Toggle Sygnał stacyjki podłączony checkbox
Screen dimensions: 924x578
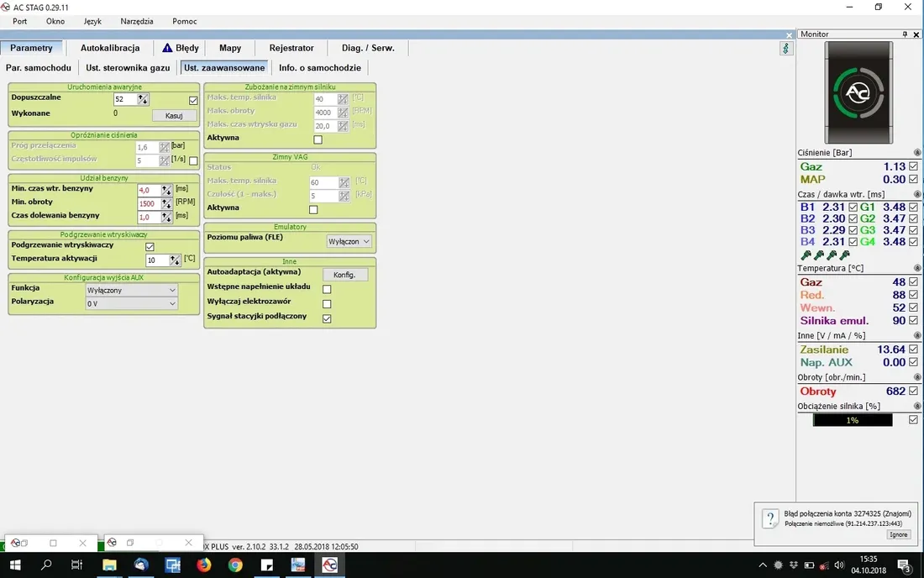pyautogui.click(x=327, y=318)
